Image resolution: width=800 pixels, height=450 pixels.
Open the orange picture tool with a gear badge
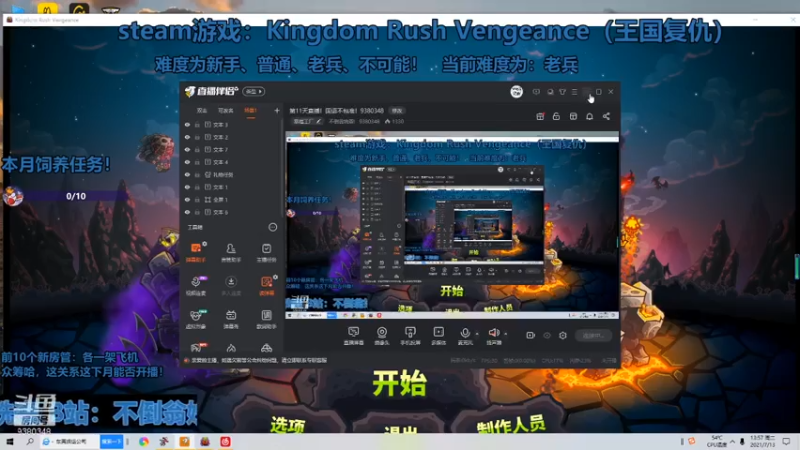click(x=266, y=285)
